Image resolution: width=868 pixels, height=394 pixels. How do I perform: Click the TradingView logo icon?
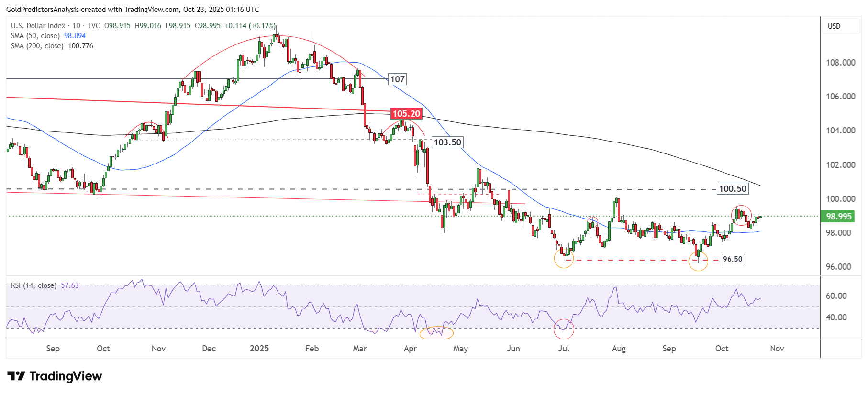pyautogui.click(x=16, y=376)
